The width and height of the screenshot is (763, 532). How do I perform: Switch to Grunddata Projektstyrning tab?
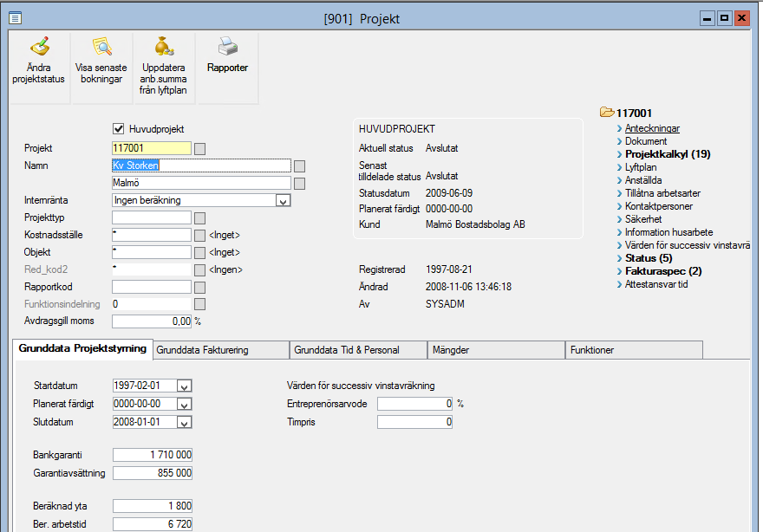(x=82, y=348)
